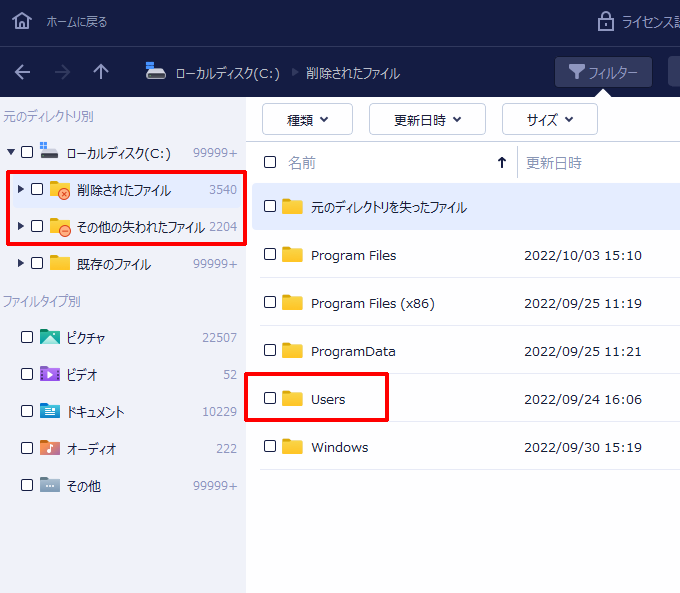Screen dimensions: 680x593
Task: Click the Document file type icon
Action: click(50, 411)
